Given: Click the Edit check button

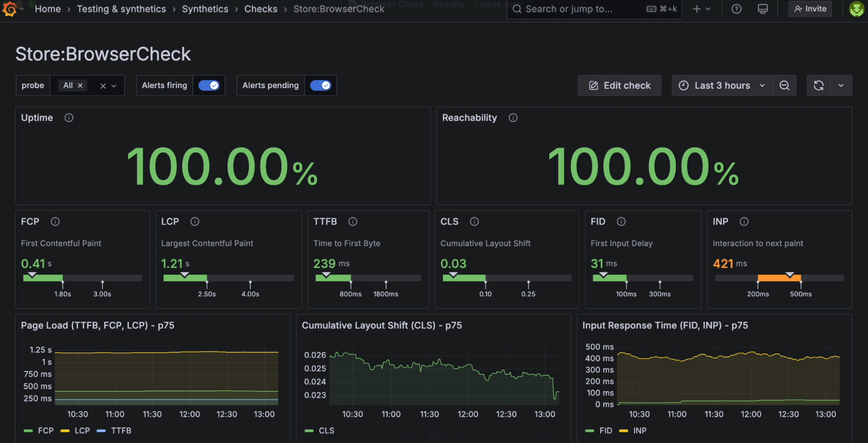Looking at the screenshot, I should (x=619, y=86).
